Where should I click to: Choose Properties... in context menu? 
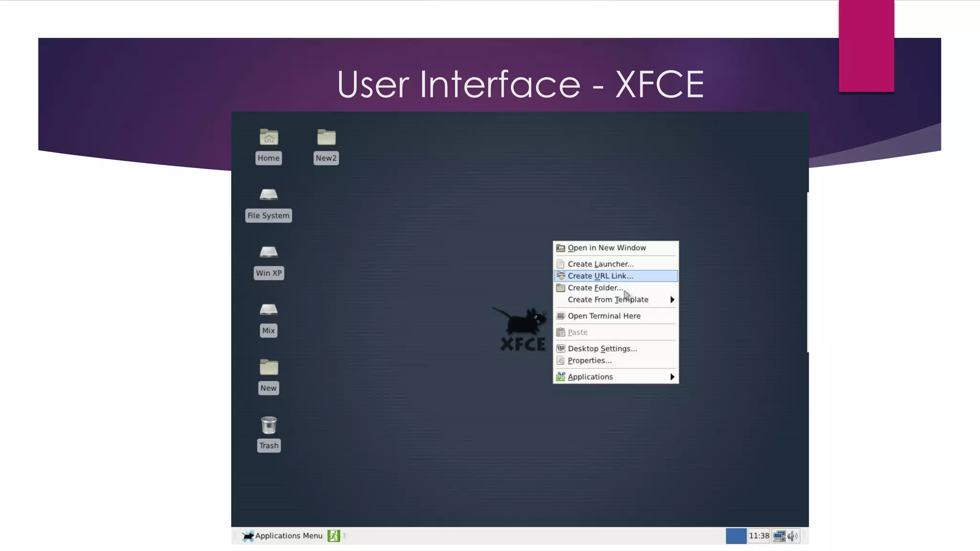click(616, 360)
